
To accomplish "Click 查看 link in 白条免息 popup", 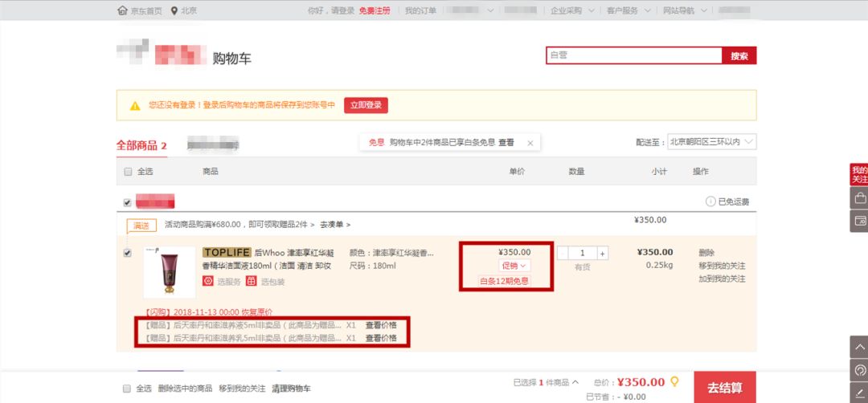I will [506, 143].
